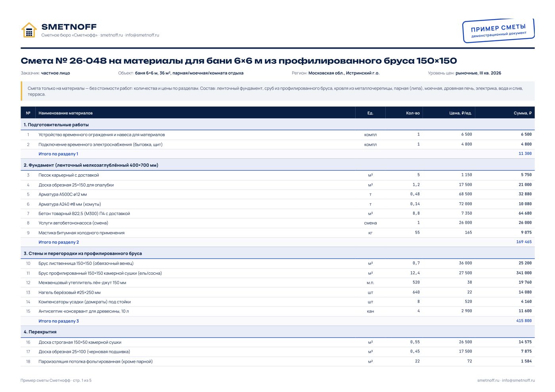The width and height of the screenshot is (555, 392).
Task: Click the sum 341 000 for profiled timber
Action: 524,273
